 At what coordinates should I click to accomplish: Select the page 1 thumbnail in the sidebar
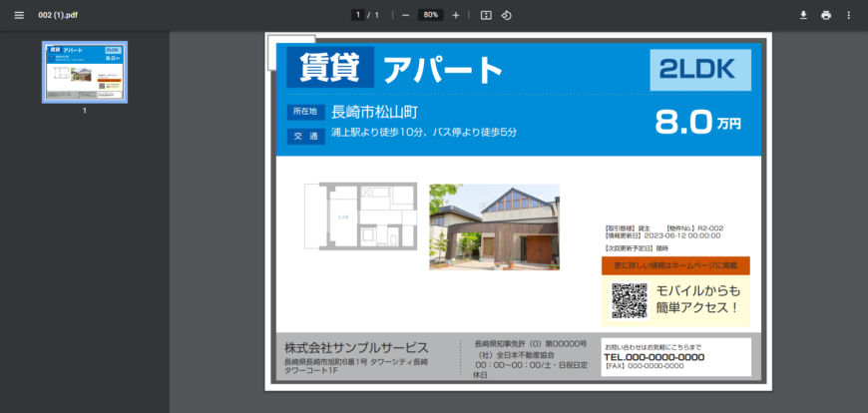[x=84, y=72]
